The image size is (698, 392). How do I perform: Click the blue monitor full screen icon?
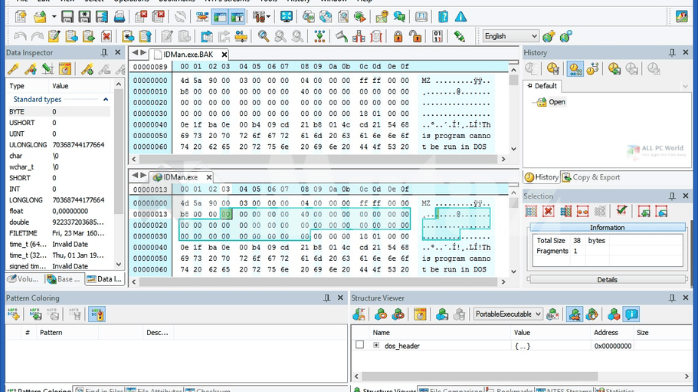coord(286,17)
